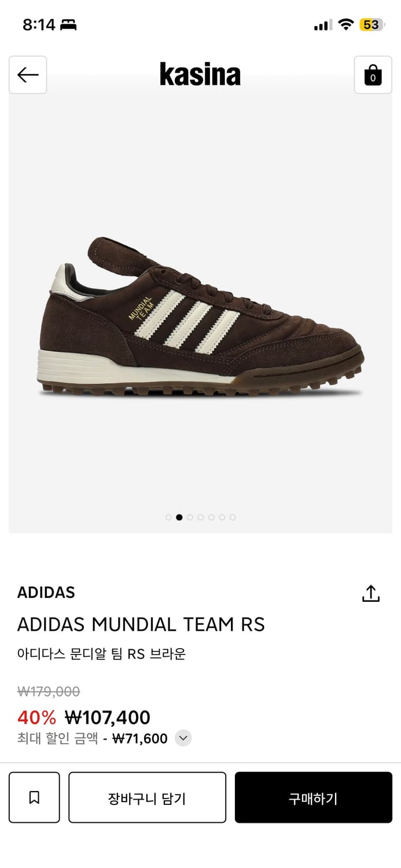Tap the 8:14 clock in status bar

[x=39, y=25]
